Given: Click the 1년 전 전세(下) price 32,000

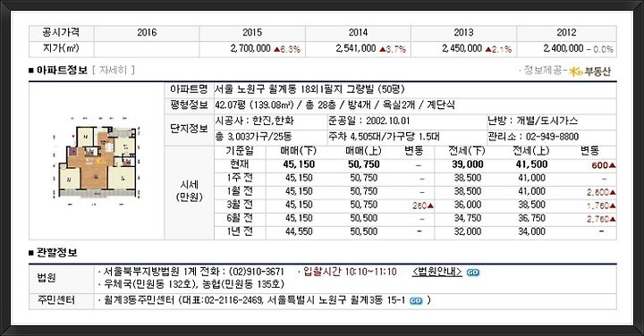Looking at the screenshot, I should click(x=468, y=231).
